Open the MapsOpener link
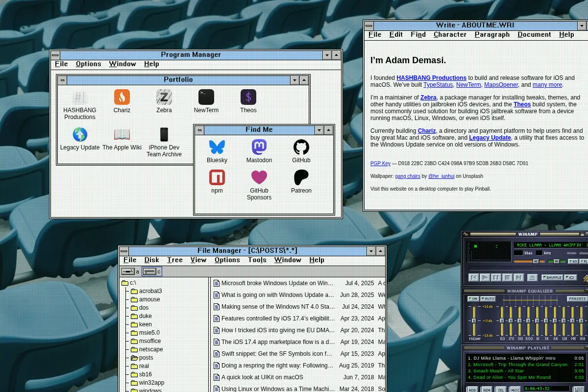Screen dimensions: 588x392 tap(501, 85)
